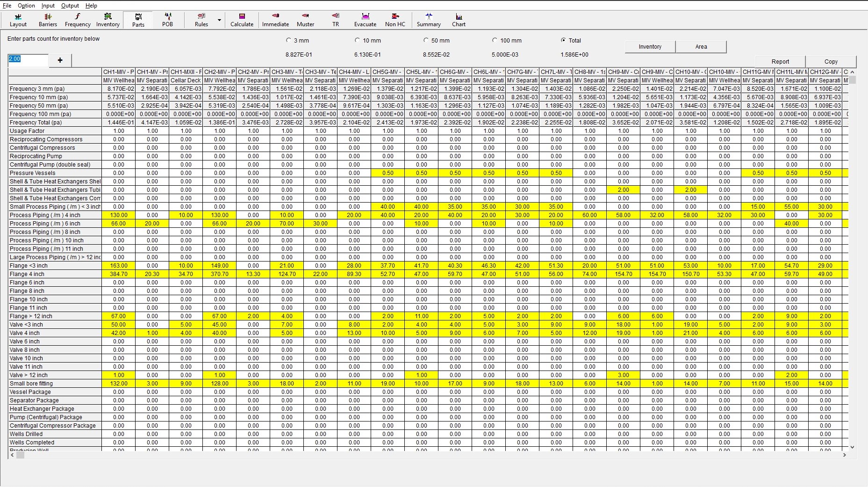Open the Frequency tool
Viewport: 868px width, 487px height.
[x=78, y=20]
